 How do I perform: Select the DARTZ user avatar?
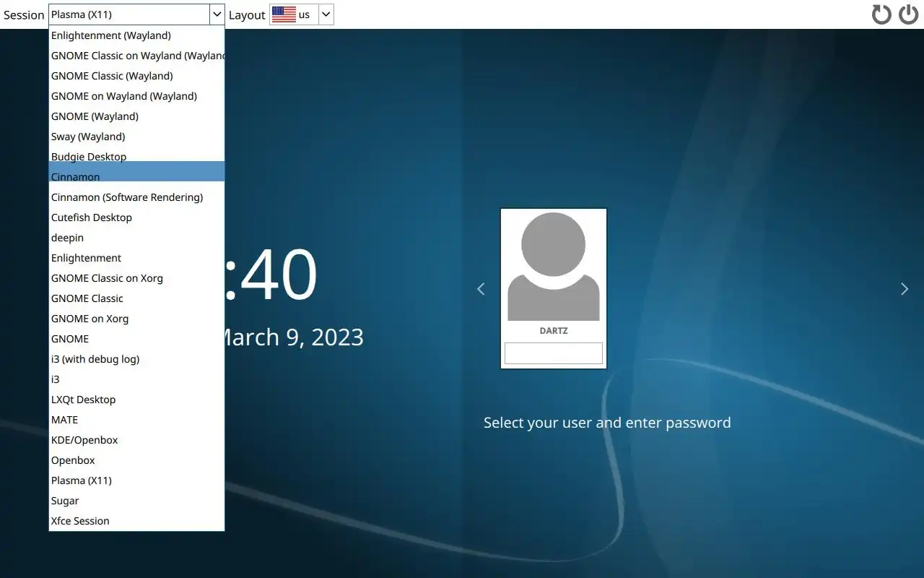pos(554,267)
